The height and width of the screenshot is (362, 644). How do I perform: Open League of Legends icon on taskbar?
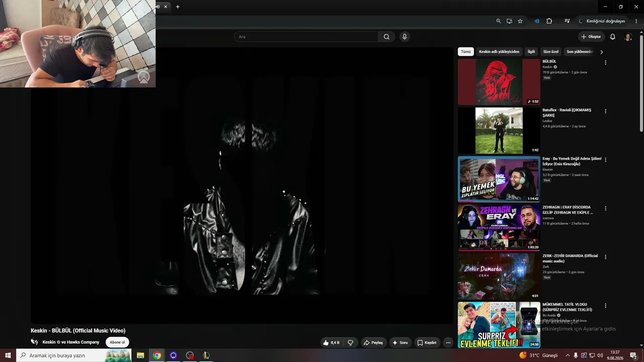click(x=206, y=355)
